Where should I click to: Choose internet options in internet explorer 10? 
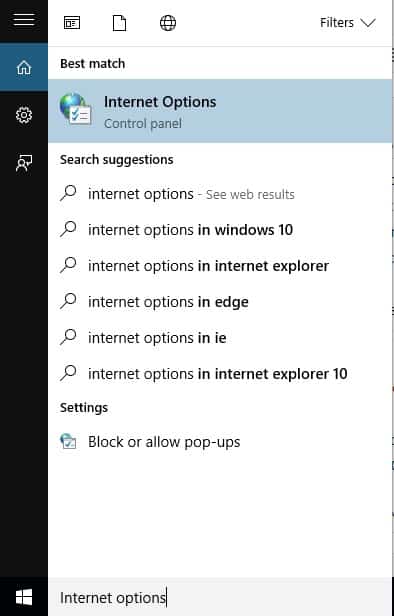(x=220, y=374)
